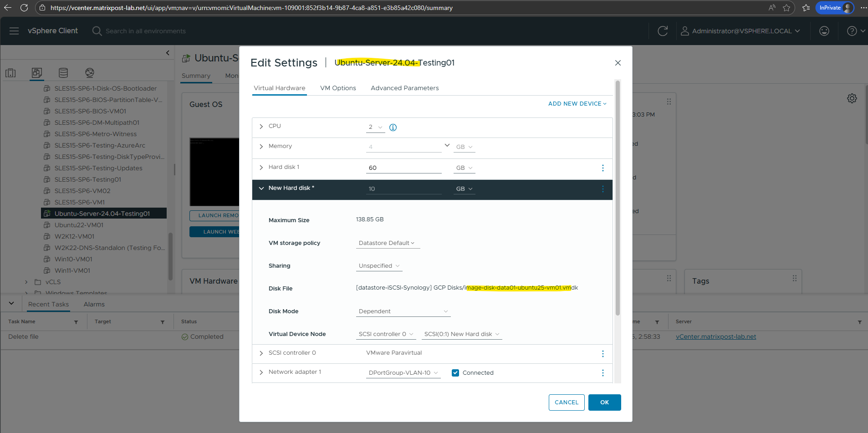This screenshot has height=433, width=868.
Task: Open the Disk Mode dropdown
Action: click(403, 311)
